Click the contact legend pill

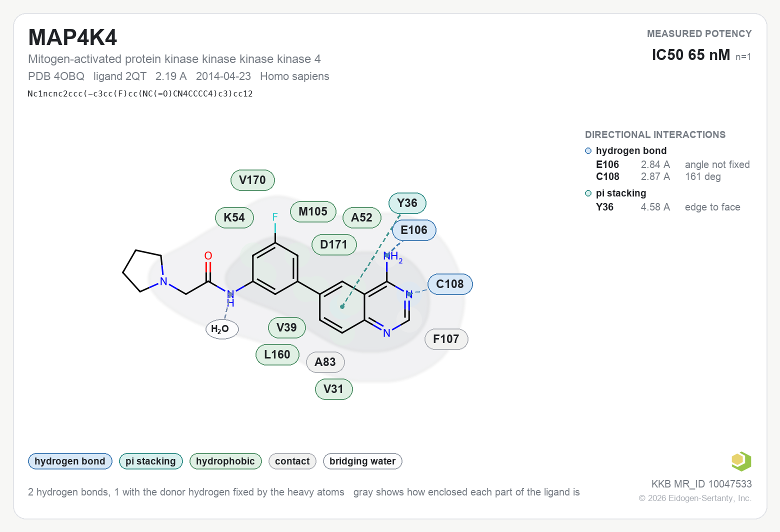[292, 461]
